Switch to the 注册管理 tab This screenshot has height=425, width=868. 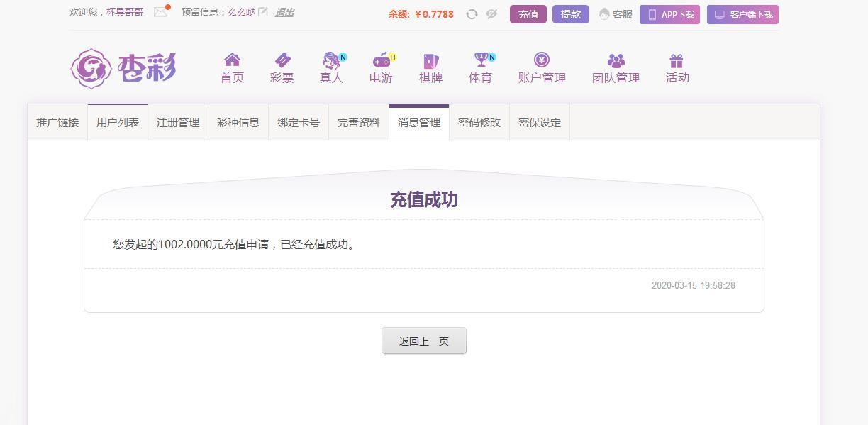[x=178, y=122]
